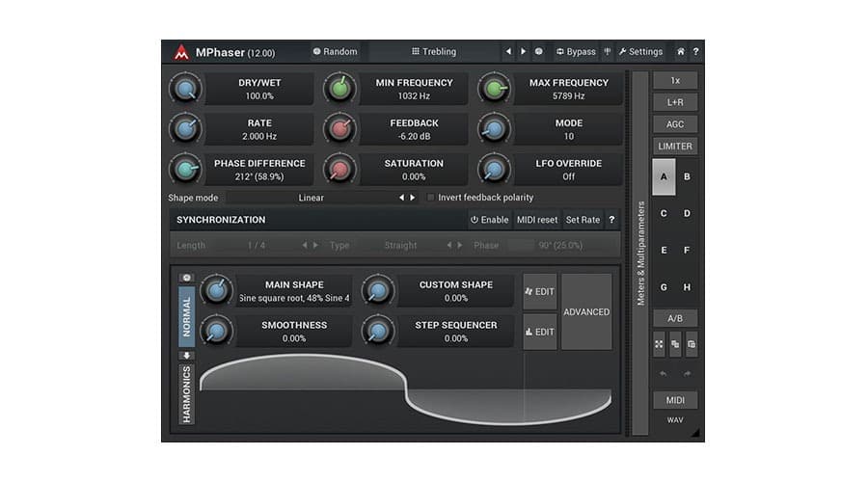Open the MIDI settings button
The image size is (868, 482).
(675, 400)
